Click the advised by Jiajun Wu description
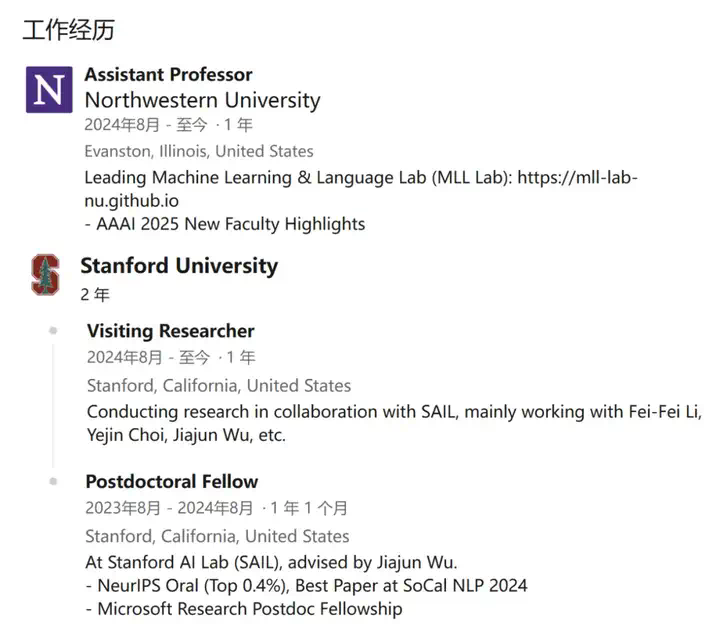The image size is (720, 635). [x=271, y=562]
